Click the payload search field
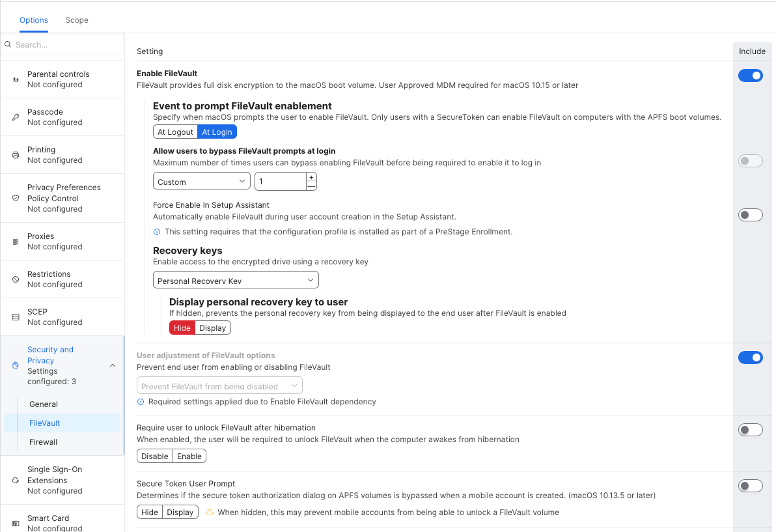This screenshot has width=776, height=532. 65,45
